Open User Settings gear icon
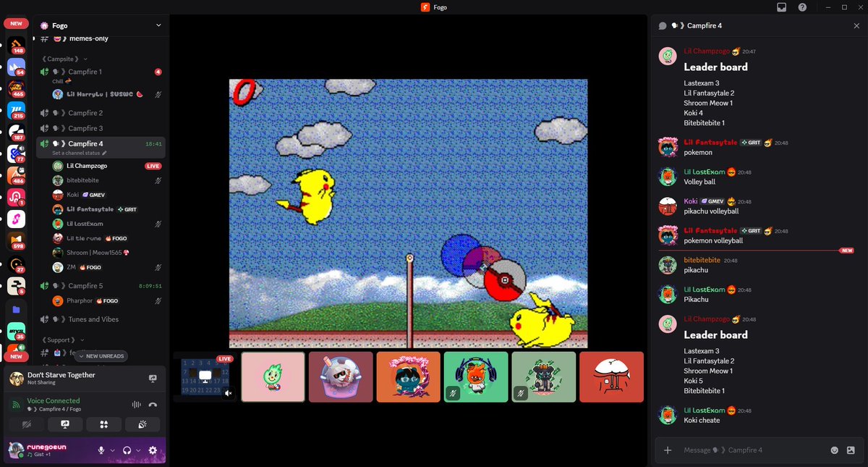The image size is (868, 467). (x=153, y=450)
